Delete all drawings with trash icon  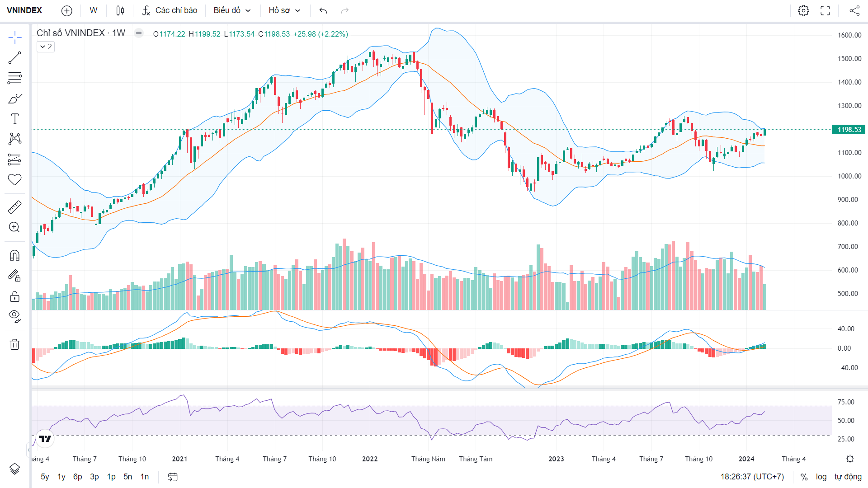[x=15, y=344]
